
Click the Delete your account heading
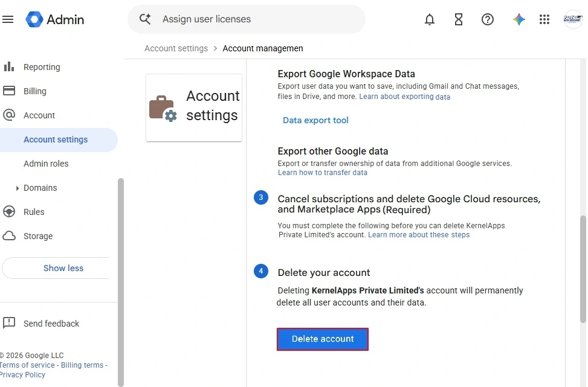click(324, 272)
